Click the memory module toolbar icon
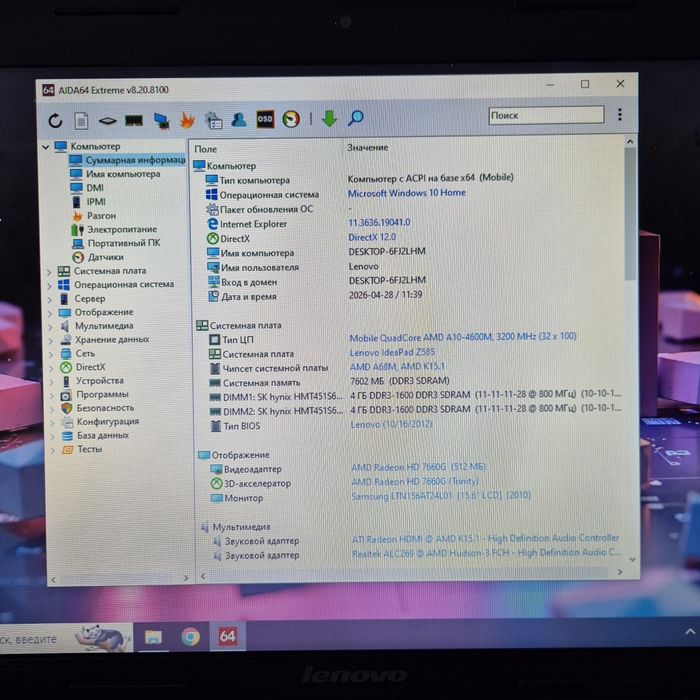 click(134, 120)
